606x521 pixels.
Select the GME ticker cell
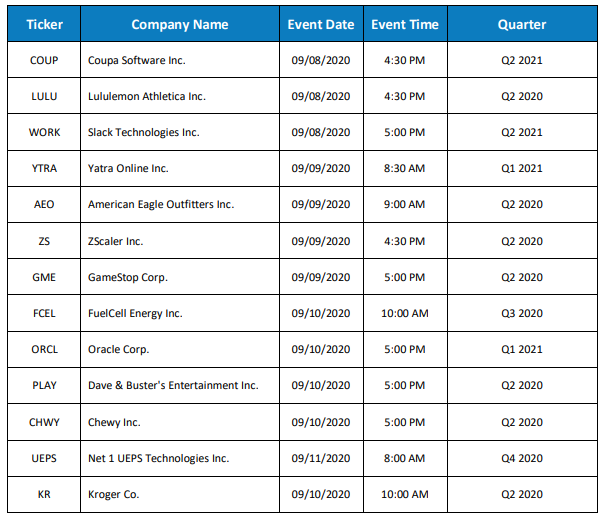44,277
